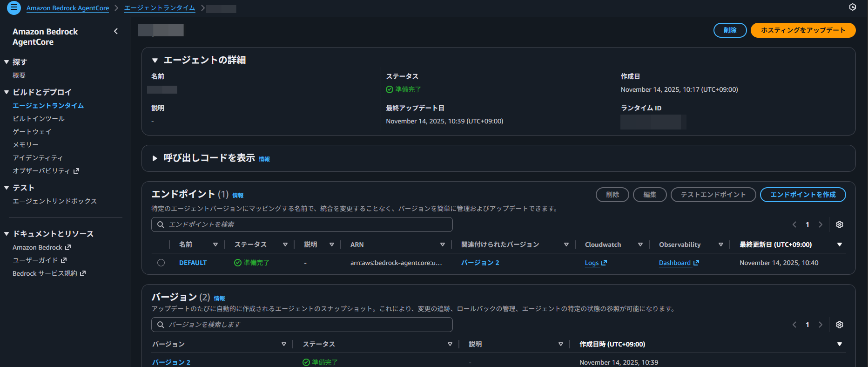Sort endpoints by ARN column arrow
This screenshot has height=367, width=868.
coord(443,245)
